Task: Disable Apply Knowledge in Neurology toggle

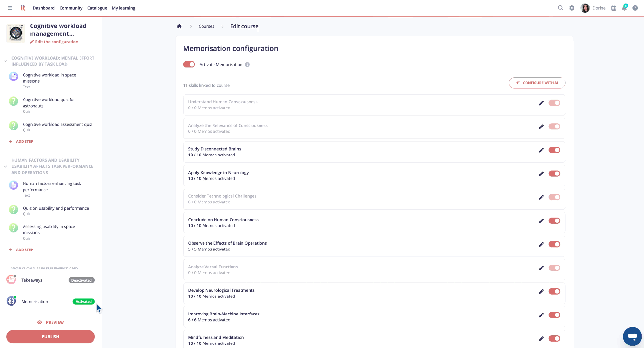Action: 554,174
